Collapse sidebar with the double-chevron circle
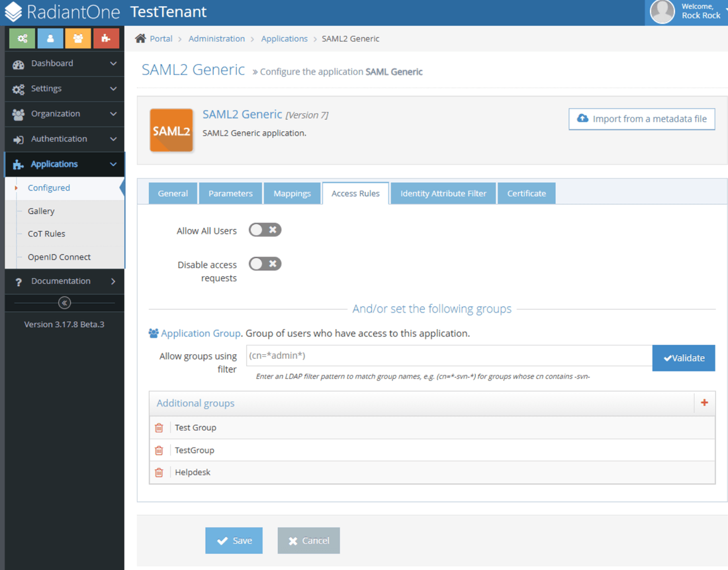Viewport: 728px width, 570px height. pos(65,303)
